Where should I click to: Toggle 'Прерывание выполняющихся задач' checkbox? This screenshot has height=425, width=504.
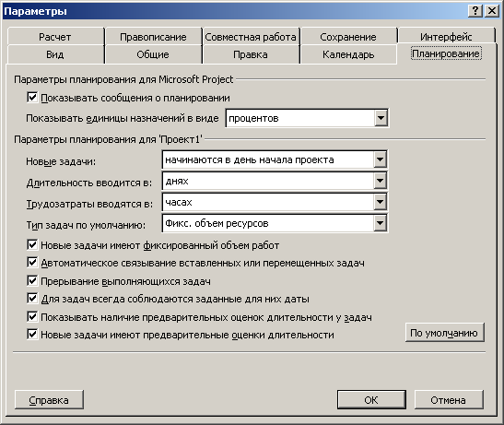[32, 281]
